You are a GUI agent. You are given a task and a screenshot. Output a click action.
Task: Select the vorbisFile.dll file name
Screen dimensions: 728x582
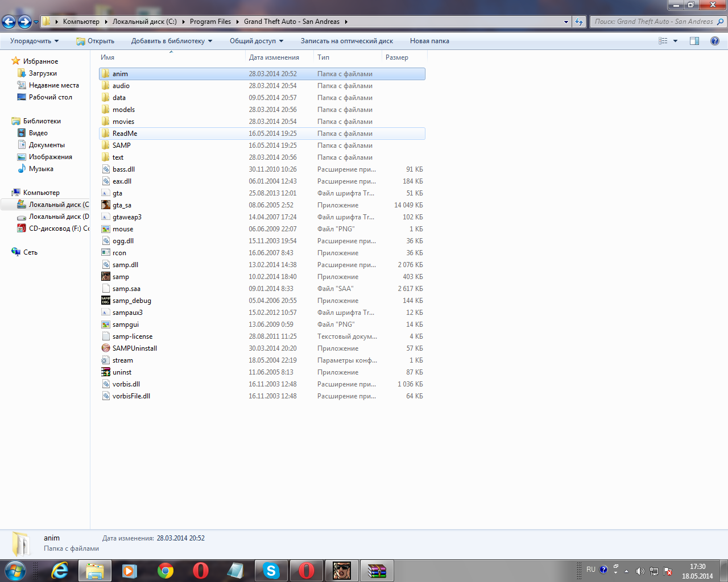pos(131,396)
